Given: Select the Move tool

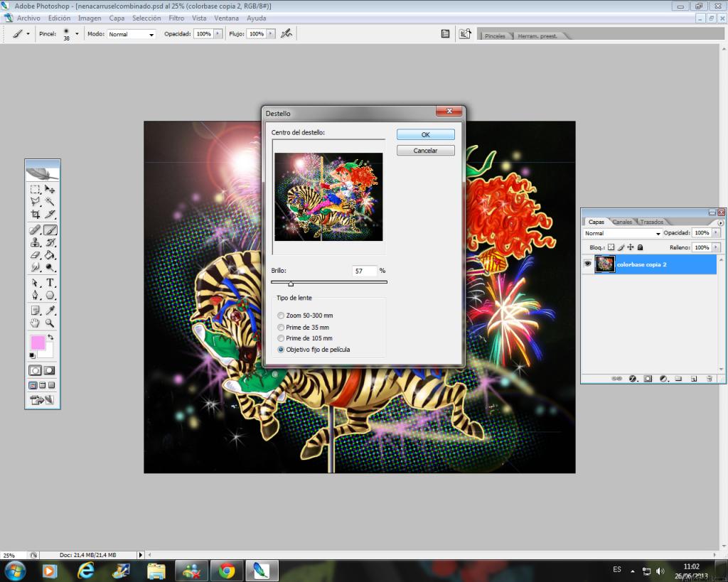Looking at the screenshot, I should click(50, 189).
